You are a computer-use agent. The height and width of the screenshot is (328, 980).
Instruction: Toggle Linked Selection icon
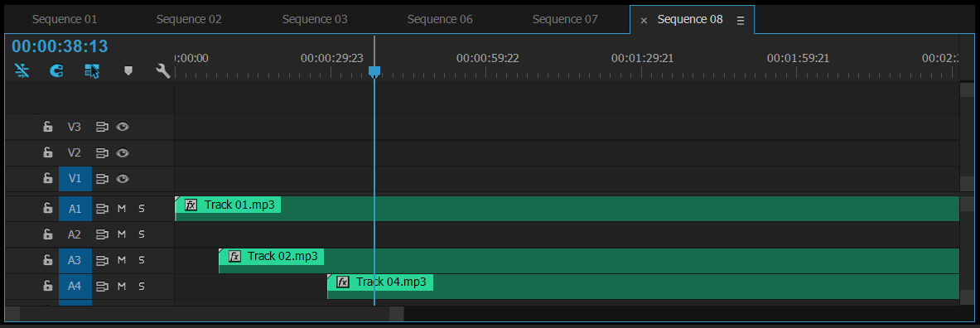click(92, 71)
